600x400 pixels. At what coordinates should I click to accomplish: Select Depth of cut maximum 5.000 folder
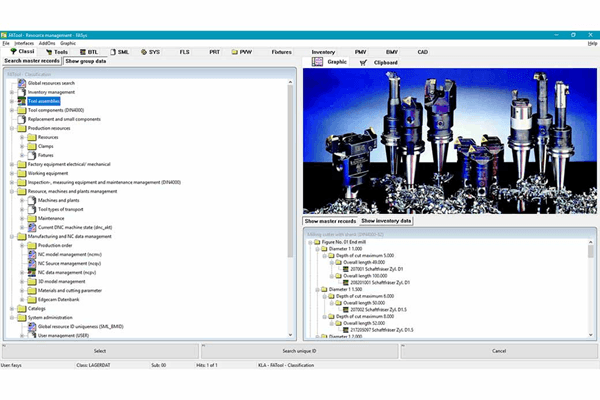365,256
